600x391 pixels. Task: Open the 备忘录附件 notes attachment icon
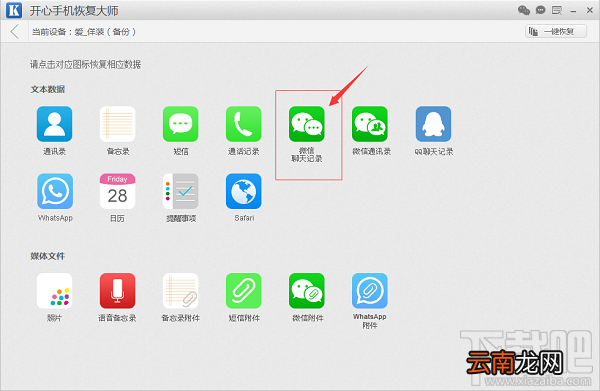(x=181, y=291)
